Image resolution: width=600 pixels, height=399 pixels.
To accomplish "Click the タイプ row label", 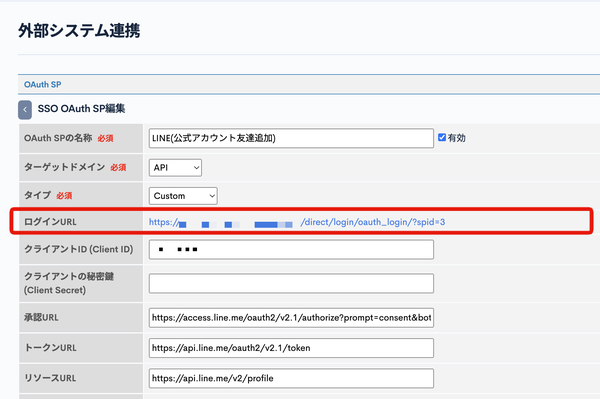I will [x=38, y=195].
